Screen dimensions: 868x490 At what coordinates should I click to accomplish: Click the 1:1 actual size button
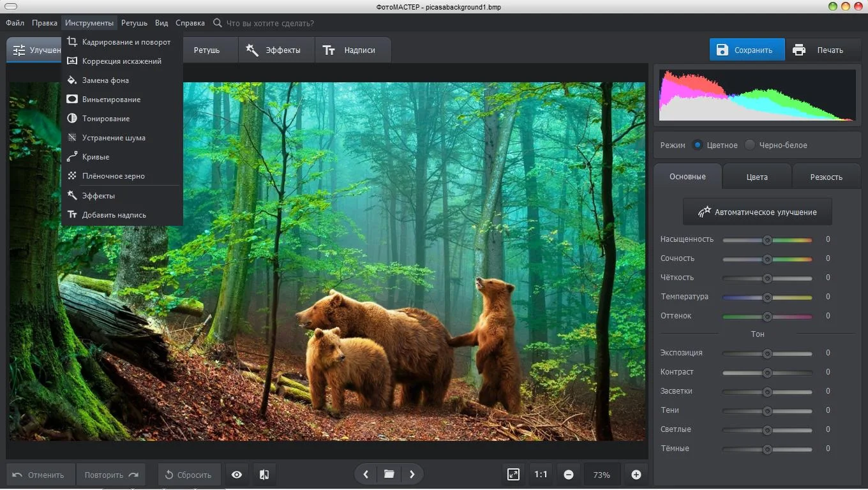coord(541,475)
